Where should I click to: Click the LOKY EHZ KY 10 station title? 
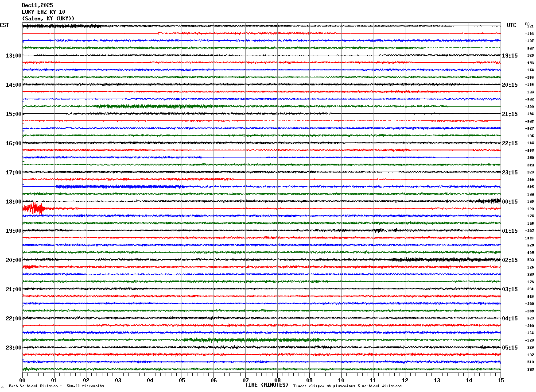[x=43, y=12]
